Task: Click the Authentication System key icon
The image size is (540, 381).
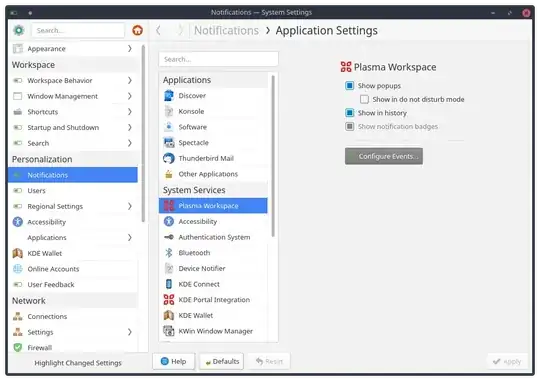Action: 169,237
